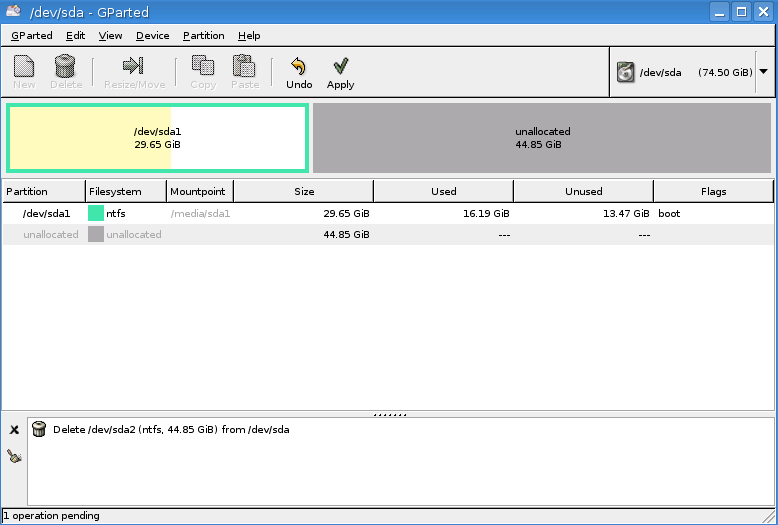Select the Delete /dev/sda2 pending operation entry
The image size is (778, 525).
(171, 430)
